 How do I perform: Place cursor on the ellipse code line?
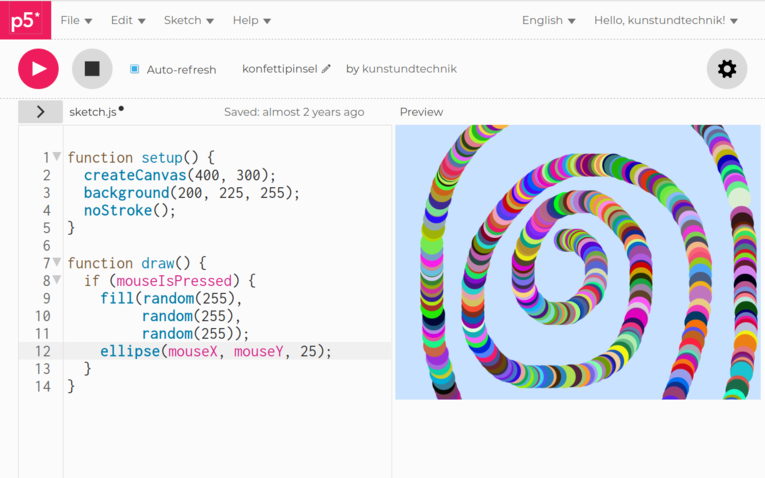tap(215, 351)
